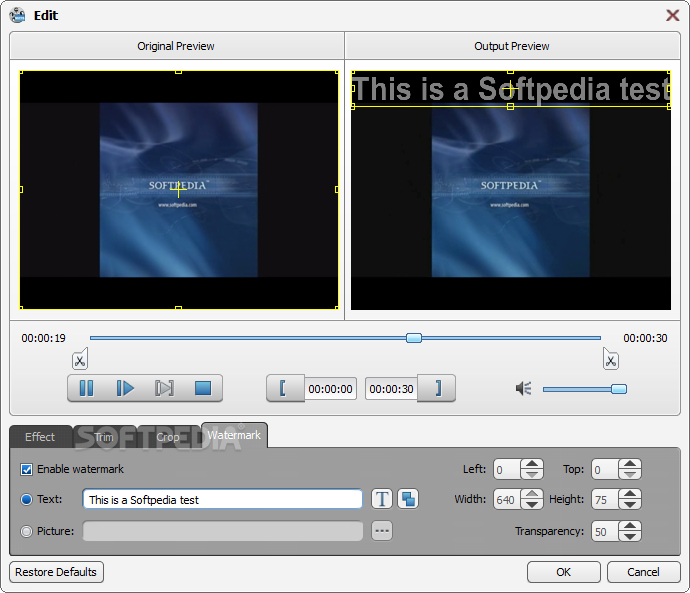This screenshot has width=690, height=593.
Task: Click the Top value field
Action: click(605, 469)
